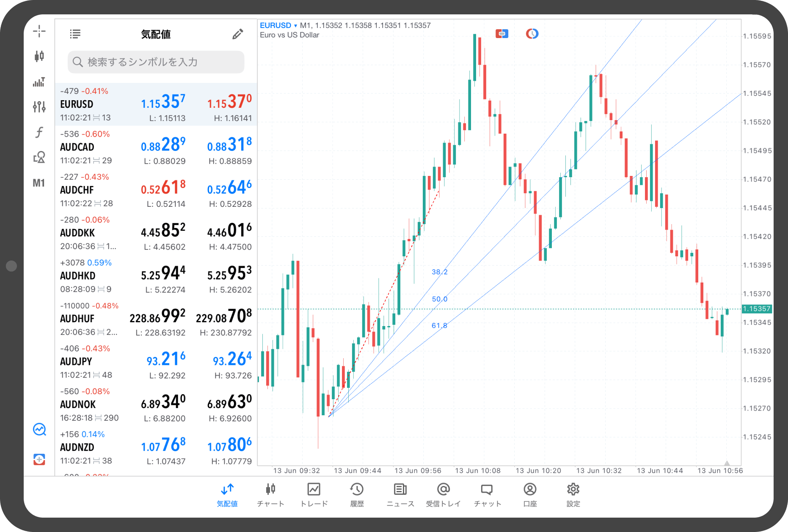Image resolution: width=788 pixels, height=532 pixels.
Task: Go to 設定 settings tab
Action: click(573, 494)
